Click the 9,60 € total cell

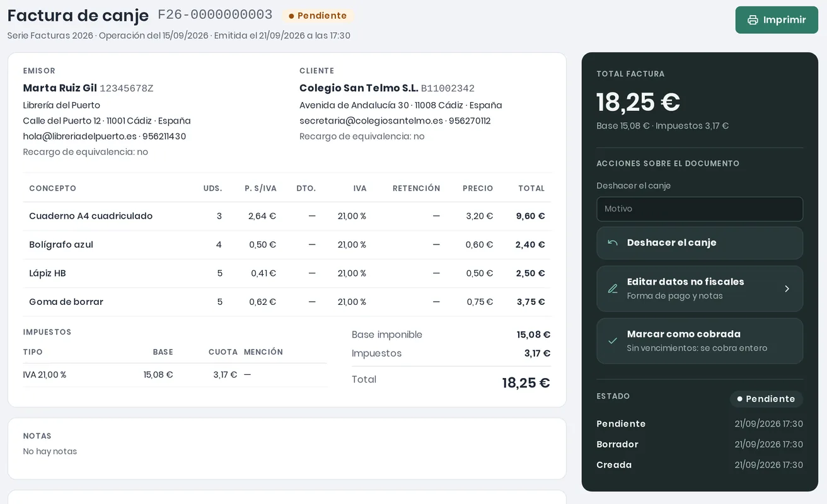pyautogui.click(x=530, y=216)
